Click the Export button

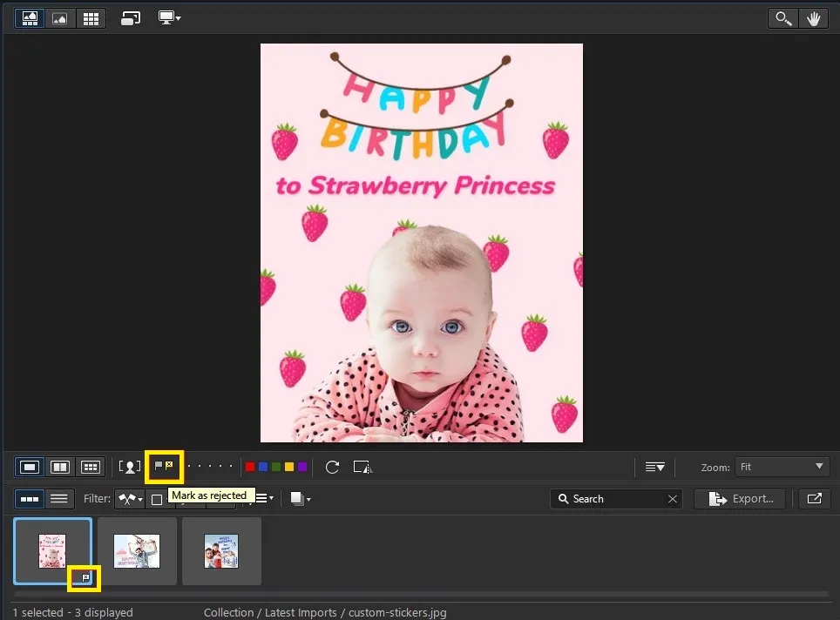[740, 499]
